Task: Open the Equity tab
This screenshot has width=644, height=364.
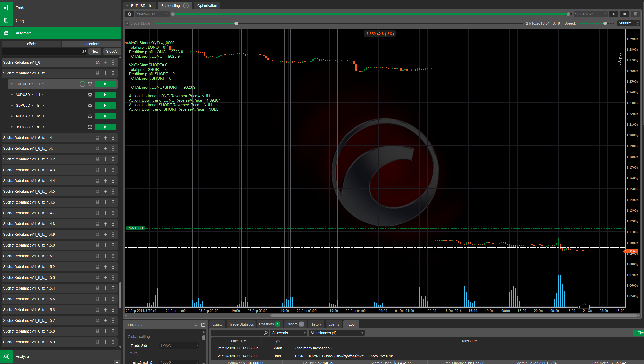Action: [x=217, y=324]
